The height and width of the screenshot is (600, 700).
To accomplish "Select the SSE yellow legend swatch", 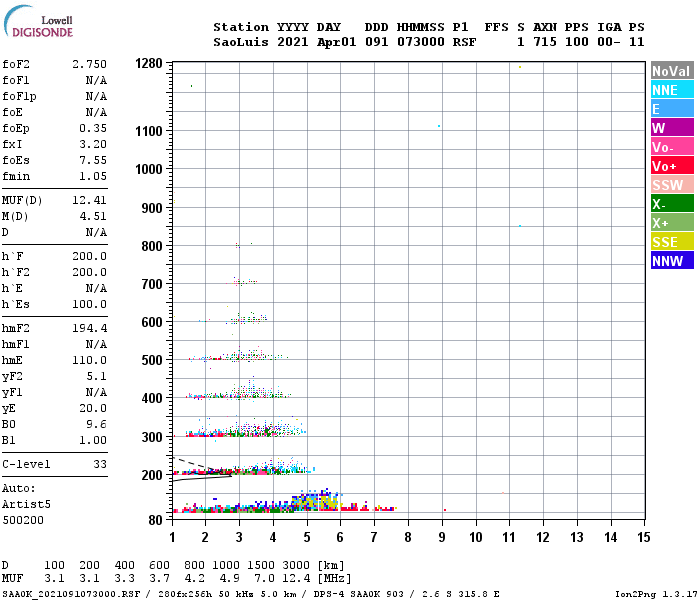I will pos(672,242).
